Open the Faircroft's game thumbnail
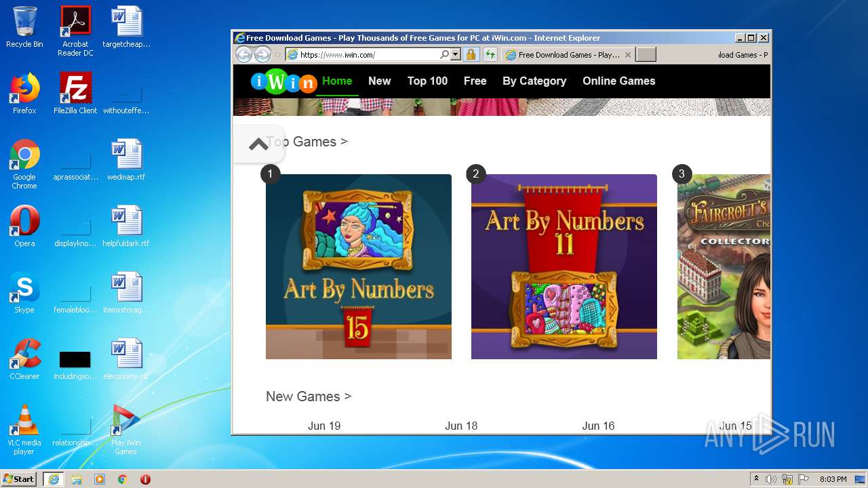This screenshot has width=868, height=488. pos(724,266)
